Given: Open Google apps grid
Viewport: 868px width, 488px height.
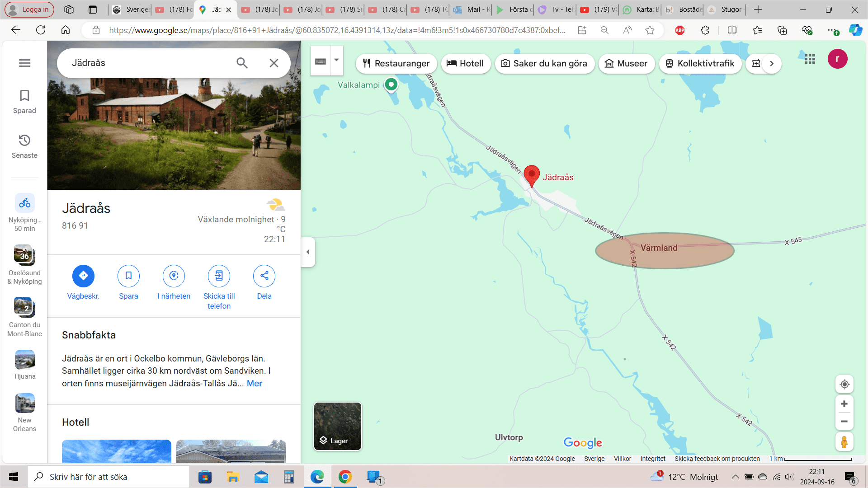Looking at the screenshot, I should 810,59.
